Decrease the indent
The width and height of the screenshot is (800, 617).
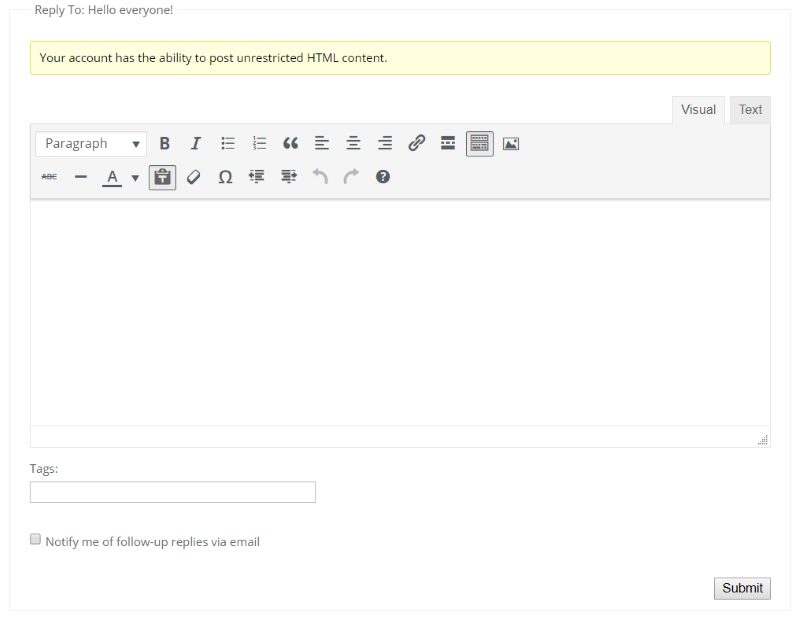click(x=257, y=177)
